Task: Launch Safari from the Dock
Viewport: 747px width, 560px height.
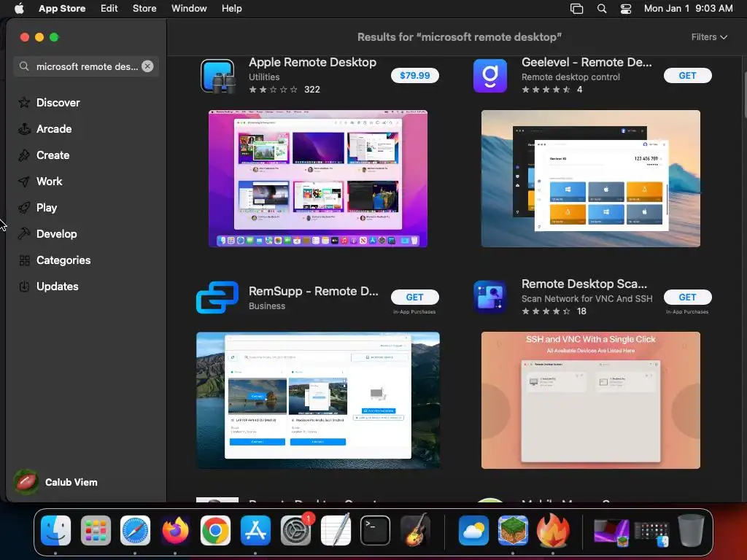Action: click(135, 531)
